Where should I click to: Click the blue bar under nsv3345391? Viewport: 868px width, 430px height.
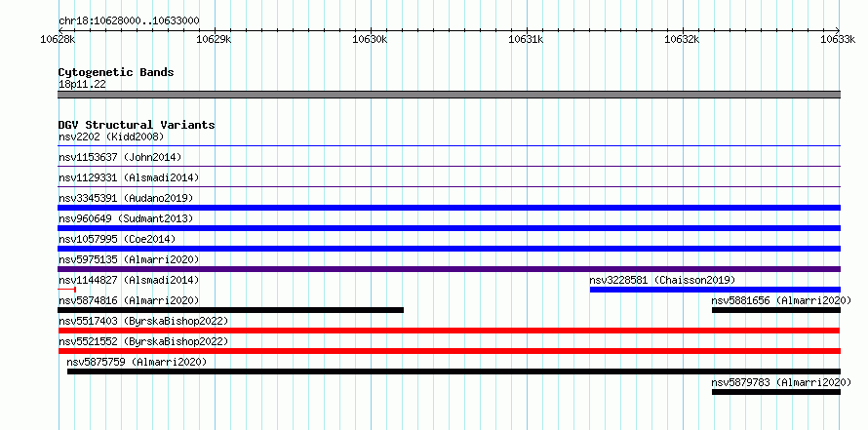[x=449, y=208]
